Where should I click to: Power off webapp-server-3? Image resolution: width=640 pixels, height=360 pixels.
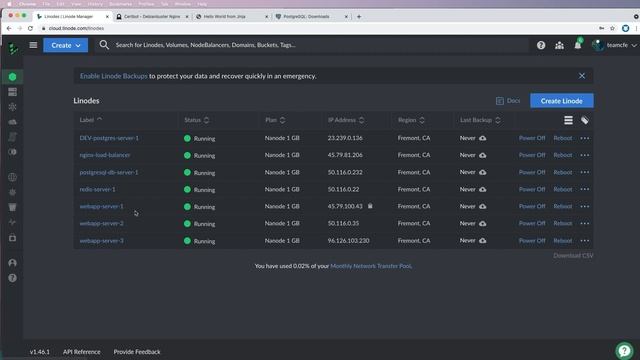pos(532,241)
